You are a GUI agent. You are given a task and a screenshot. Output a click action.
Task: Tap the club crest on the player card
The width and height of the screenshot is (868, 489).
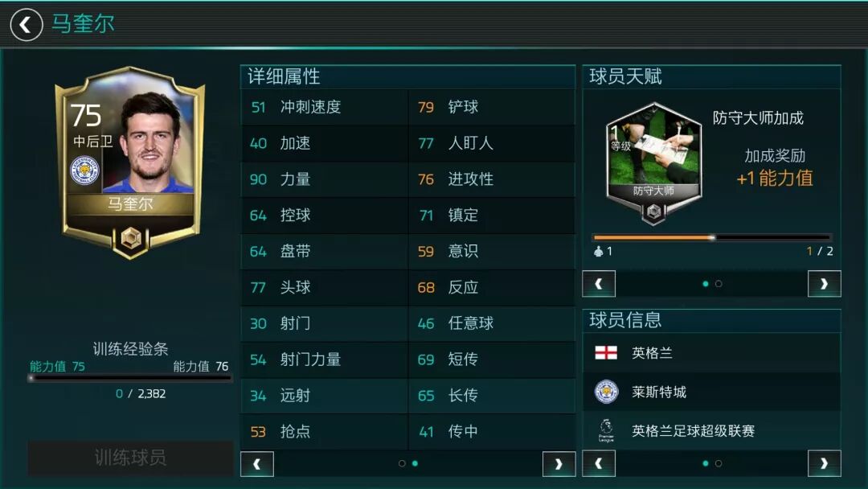[x=84, y=170]
